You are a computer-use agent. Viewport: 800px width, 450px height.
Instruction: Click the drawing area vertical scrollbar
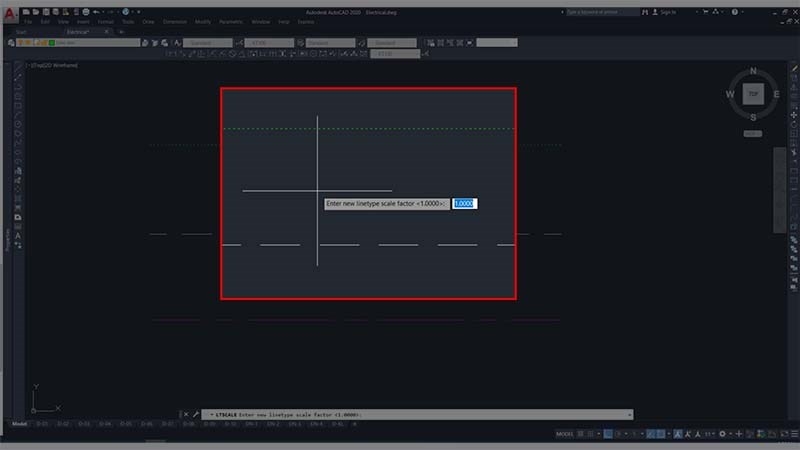point(779,190)
